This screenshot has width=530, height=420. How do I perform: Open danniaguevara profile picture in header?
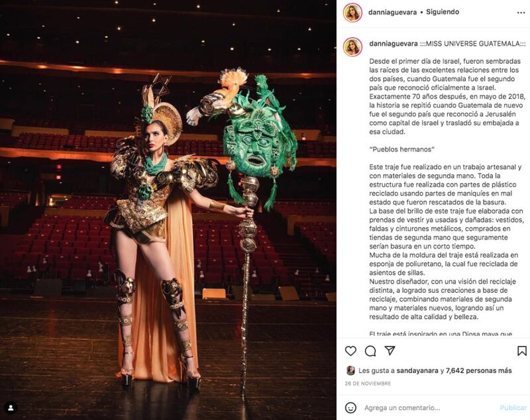[x=352, y=13]
